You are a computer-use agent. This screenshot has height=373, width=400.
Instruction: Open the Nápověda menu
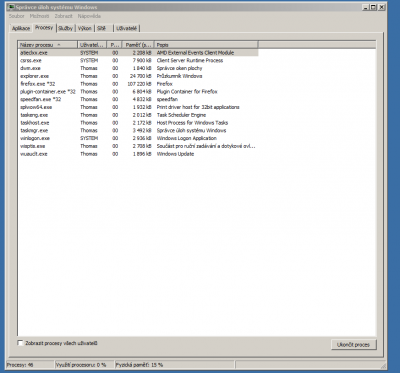(89, 16)
